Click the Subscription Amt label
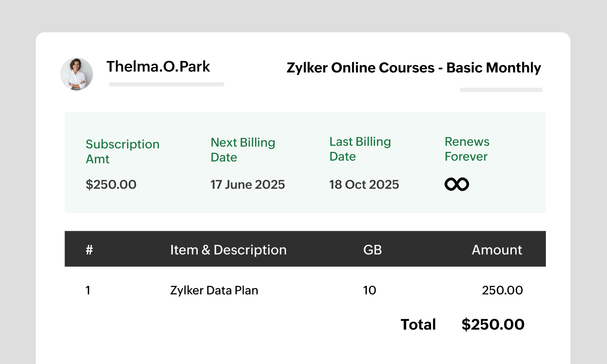 (122, 151)
